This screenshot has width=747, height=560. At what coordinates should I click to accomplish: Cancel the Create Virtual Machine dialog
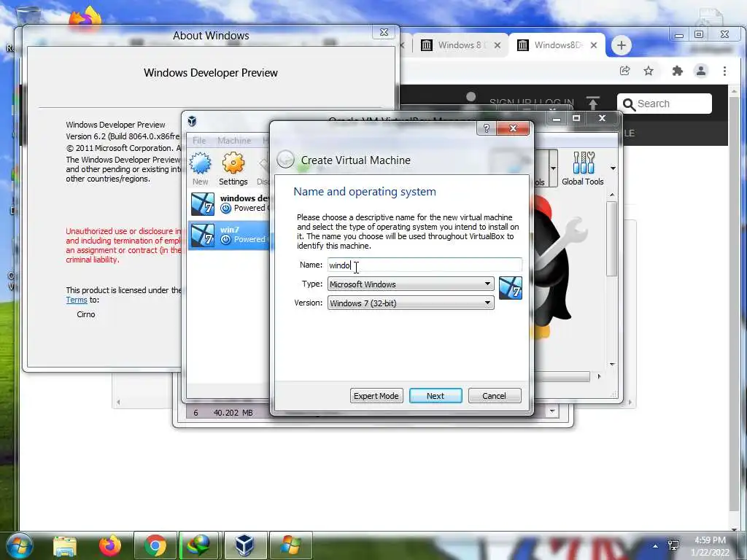(495, 396)
